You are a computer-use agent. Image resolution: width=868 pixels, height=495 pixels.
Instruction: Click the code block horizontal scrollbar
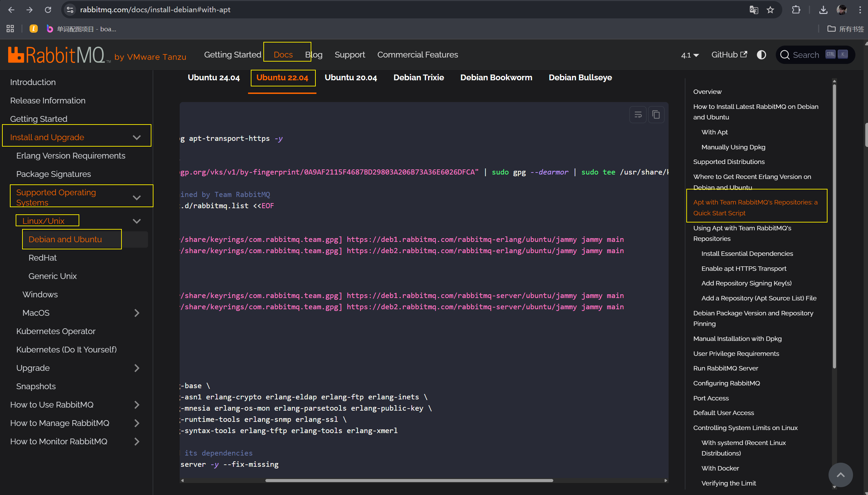pos(409,480)
